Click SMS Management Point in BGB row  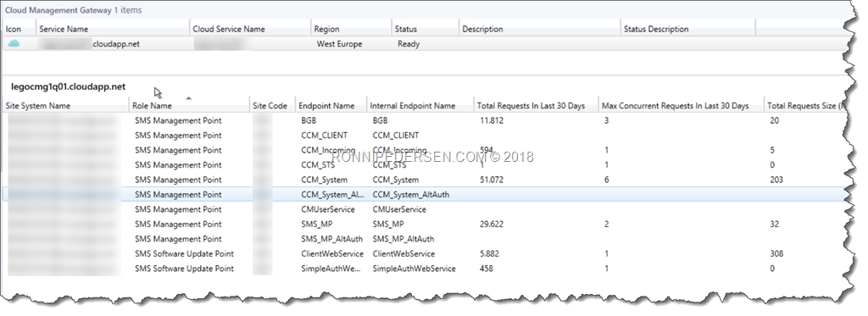[x=178, y=120]
